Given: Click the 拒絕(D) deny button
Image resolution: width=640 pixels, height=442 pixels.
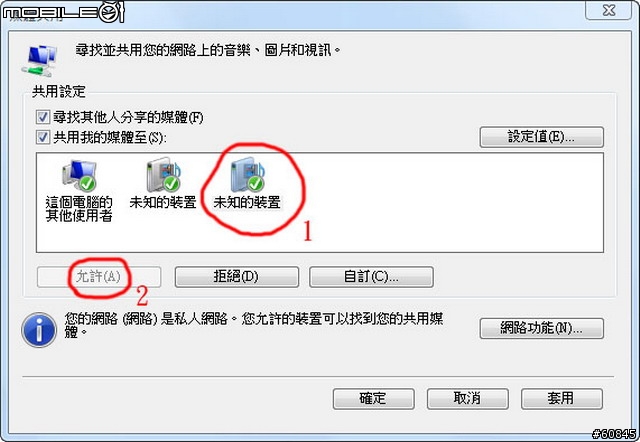Looking at the screenshot, I should point(237,277).
